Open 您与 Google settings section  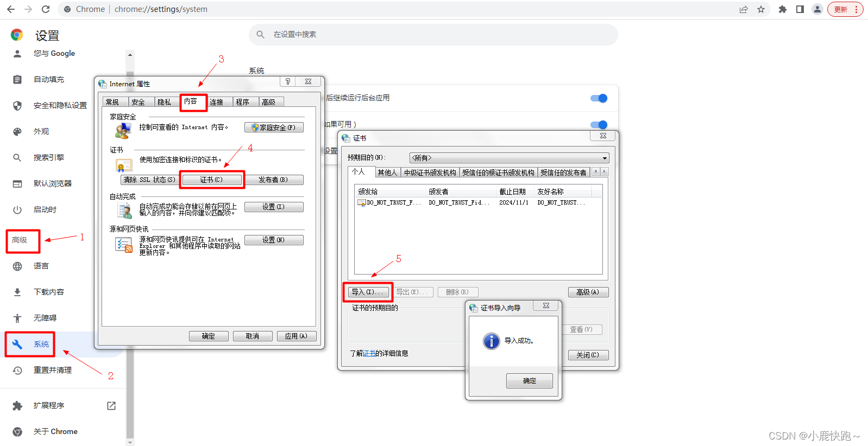click(54, 53)
